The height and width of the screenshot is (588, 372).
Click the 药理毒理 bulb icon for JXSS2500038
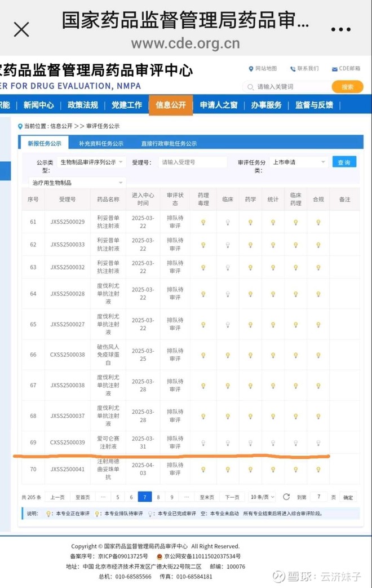pos(203,386)
